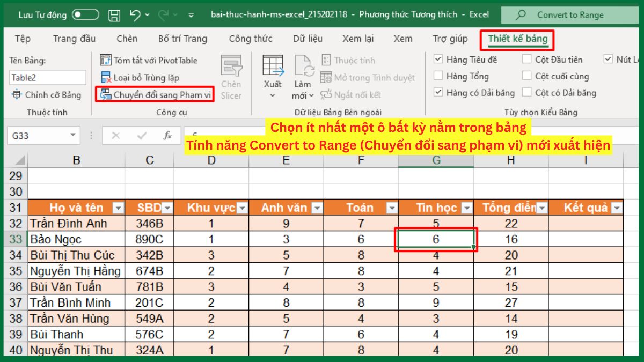Edit the Tên Bảng field showing Table2
644x362 pixels.
click(x=47, y=77)
